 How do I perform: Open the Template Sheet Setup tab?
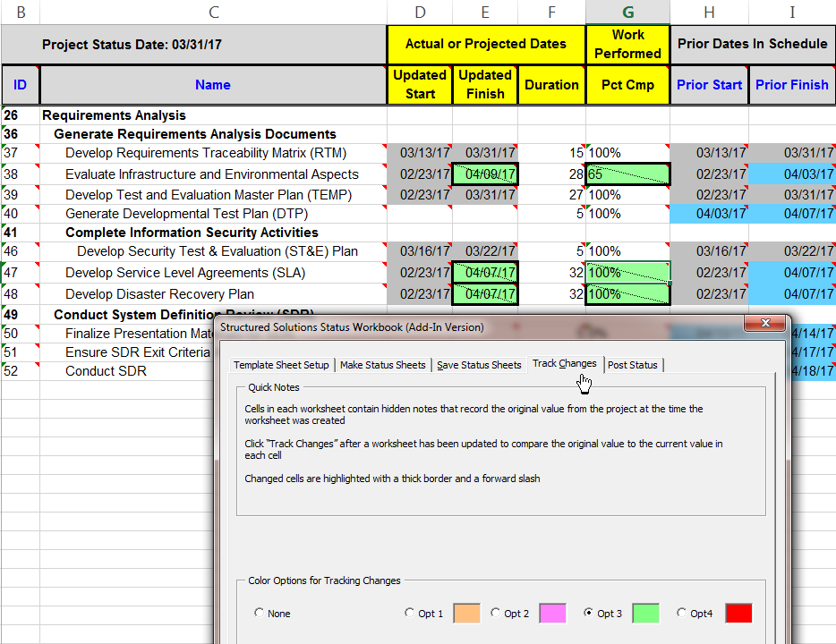point(282,365)
